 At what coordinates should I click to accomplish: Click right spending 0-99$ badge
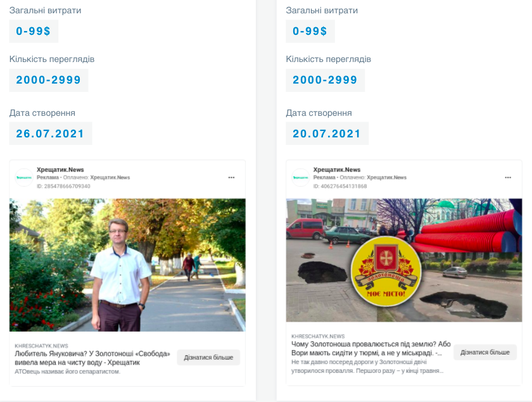pos(310,31)
